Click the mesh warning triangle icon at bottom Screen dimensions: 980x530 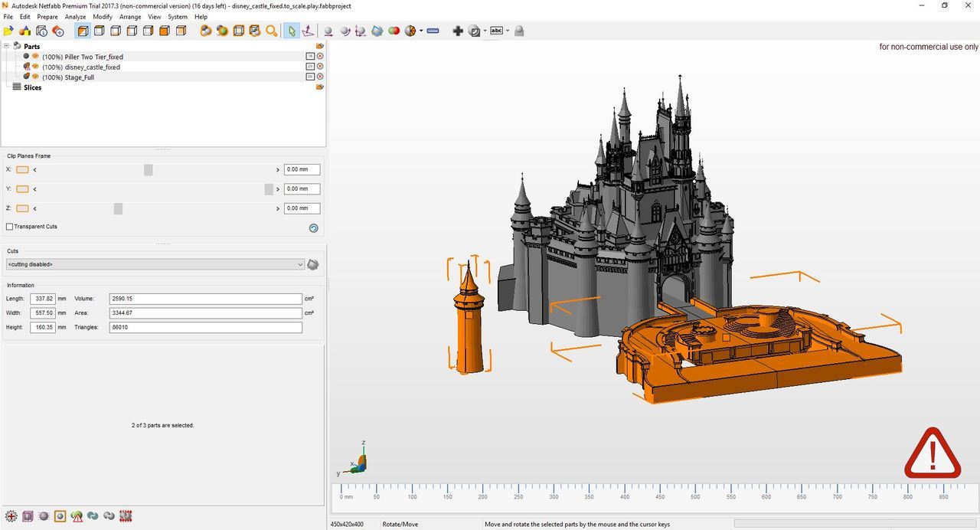point(77,516)
